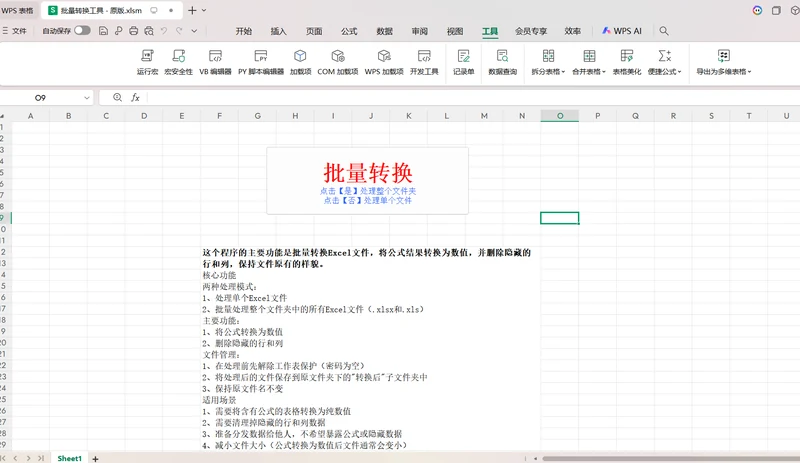800x463 pixels.
Task: Click the zoom magnifier beside fx
Action: pos(117,97)
